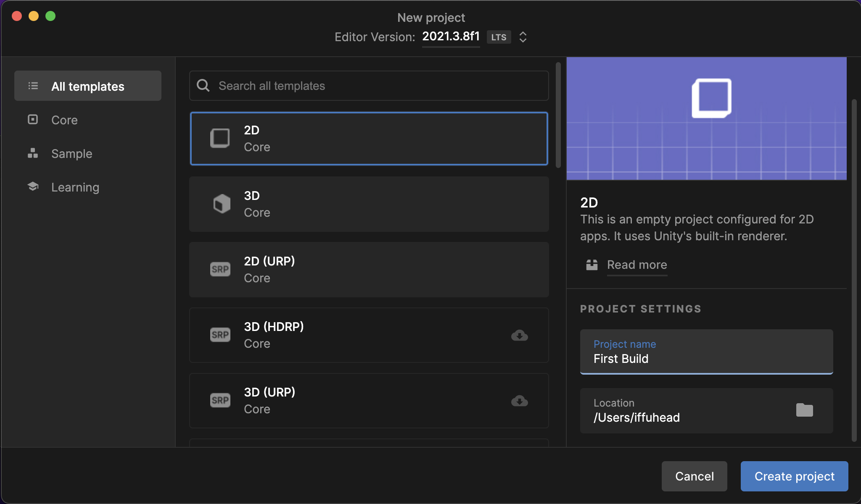Show All templates list
Viewport: 861px width, 504px height.
tap(87, 86)
